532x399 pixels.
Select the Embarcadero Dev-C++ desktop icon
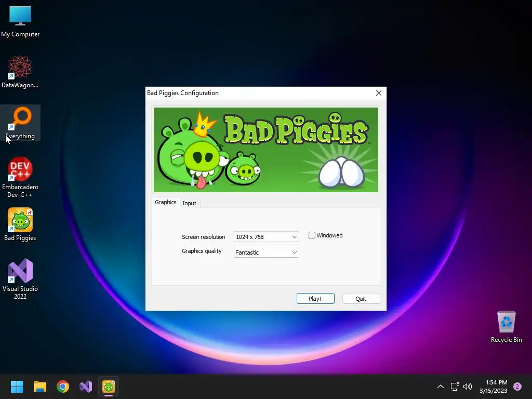(x=20, y=177)
